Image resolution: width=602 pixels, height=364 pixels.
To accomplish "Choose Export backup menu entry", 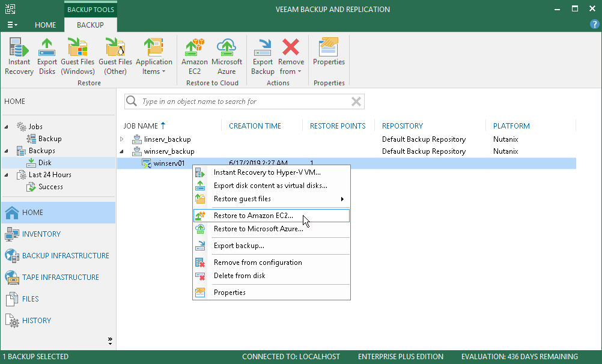I will pyautogui.click(x=272, y=246).
